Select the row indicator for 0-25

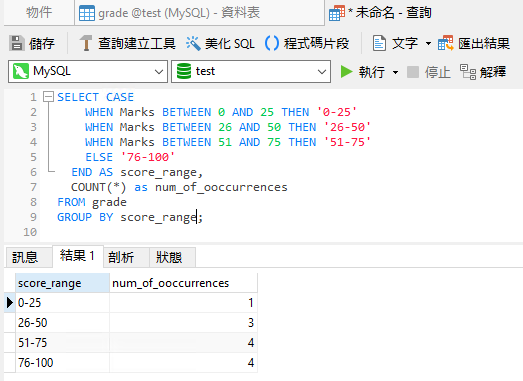pos(10,303)
